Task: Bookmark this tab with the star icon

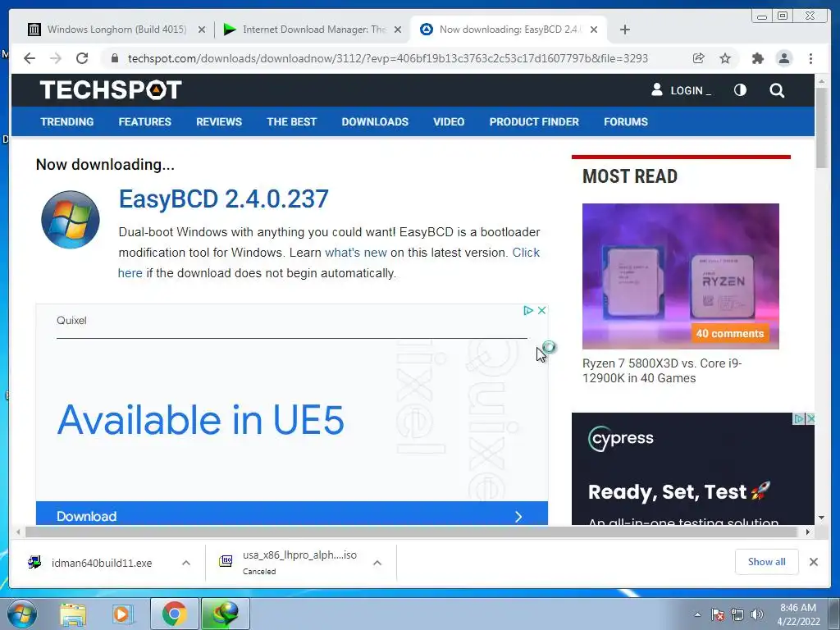Action: click(x=725, y=58)
